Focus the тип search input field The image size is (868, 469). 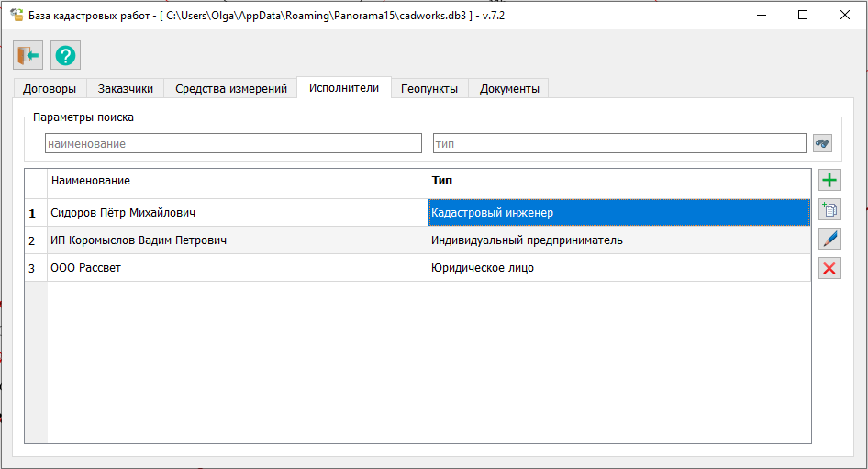619,144
